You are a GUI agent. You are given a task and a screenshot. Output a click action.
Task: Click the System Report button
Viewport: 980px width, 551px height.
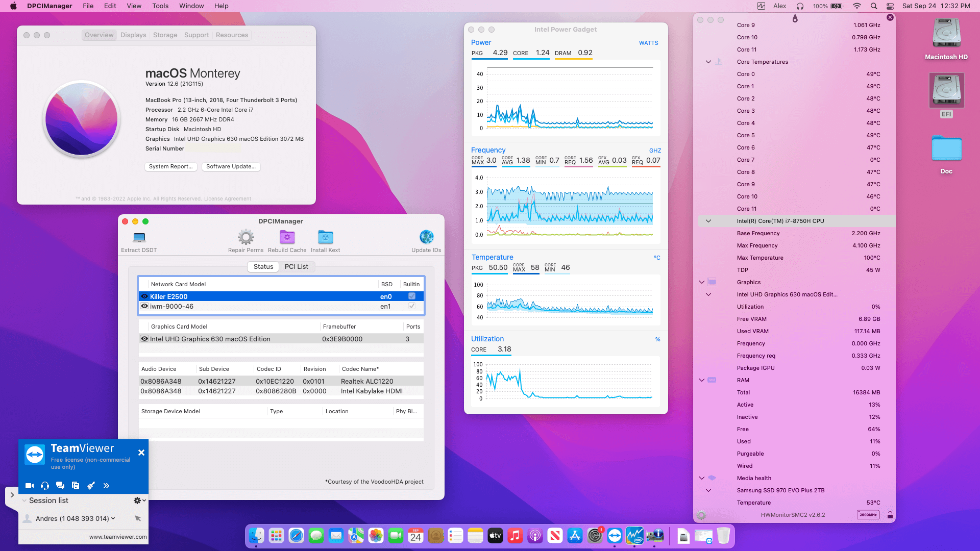170,167
